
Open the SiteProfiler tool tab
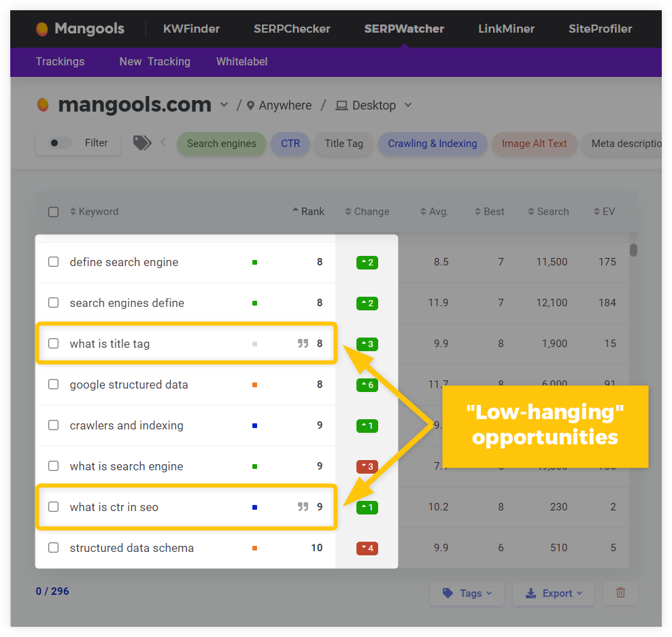(x=601, y=29)
